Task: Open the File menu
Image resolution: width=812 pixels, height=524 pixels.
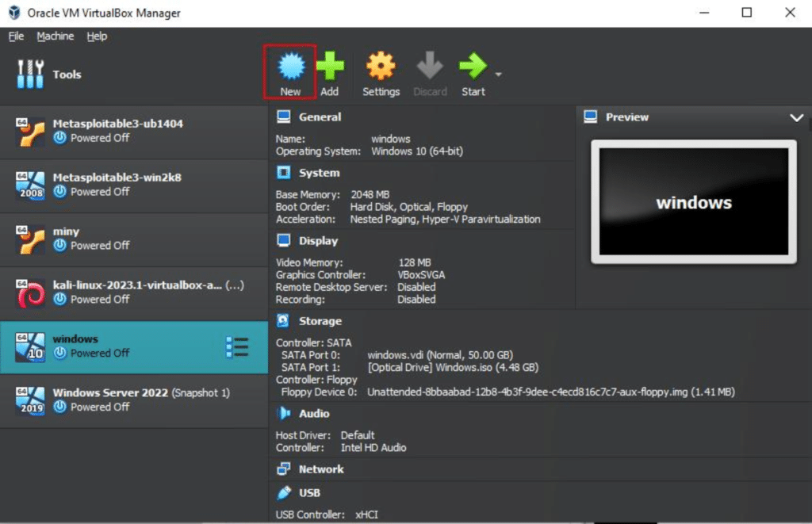Action: tap(16, 36)
